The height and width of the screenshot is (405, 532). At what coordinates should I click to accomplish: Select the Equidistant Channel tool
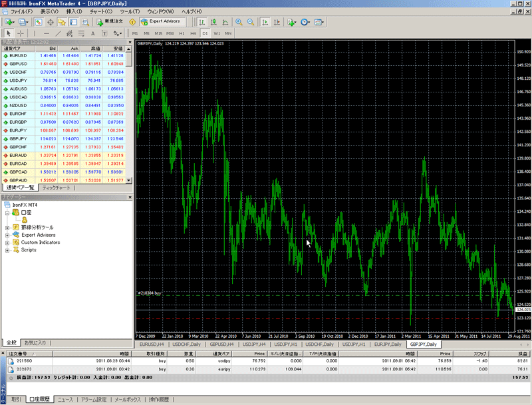tap(70, 33)
